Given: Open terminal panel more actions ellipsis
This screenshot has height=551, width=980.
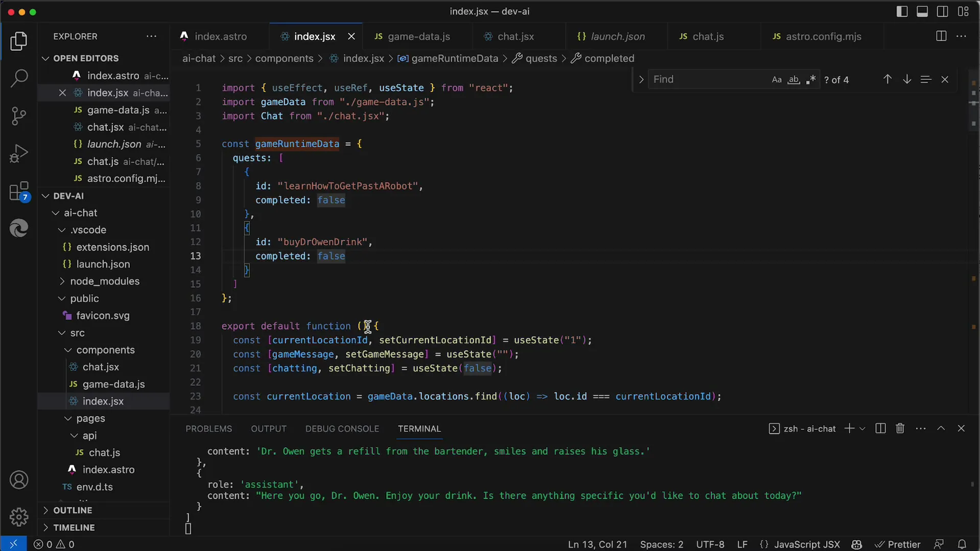Looking at the screenshot, I should click(x=921, y=428).
